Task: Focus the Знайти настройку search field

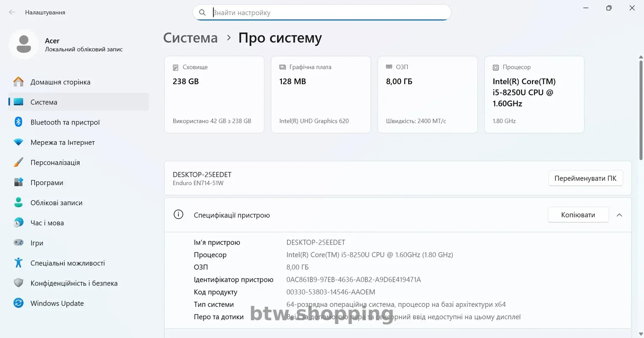Action: click(x=325, y=13)
